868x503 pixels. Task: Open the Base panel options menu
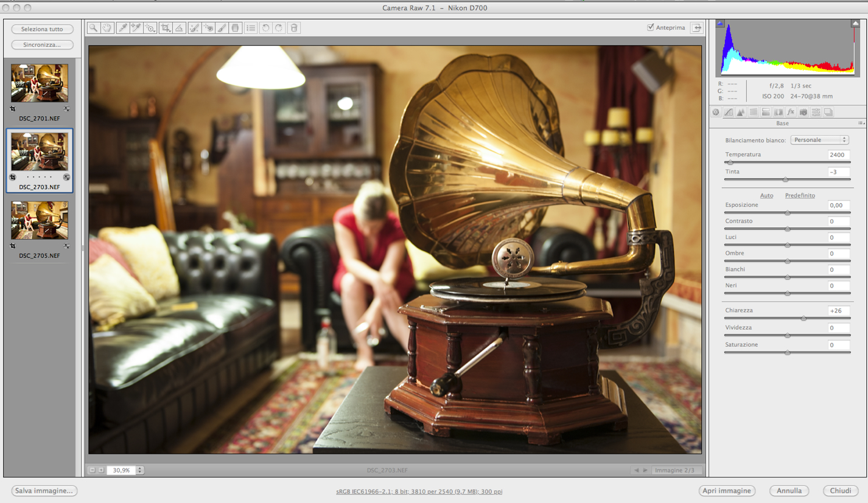[861, 123]
